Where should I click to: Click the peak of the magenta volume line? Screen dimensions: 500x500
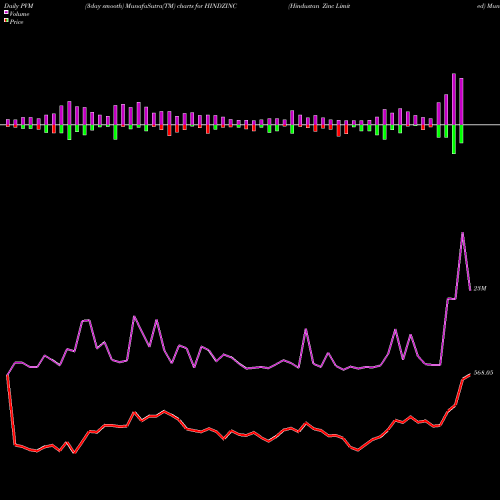[462, 233]
